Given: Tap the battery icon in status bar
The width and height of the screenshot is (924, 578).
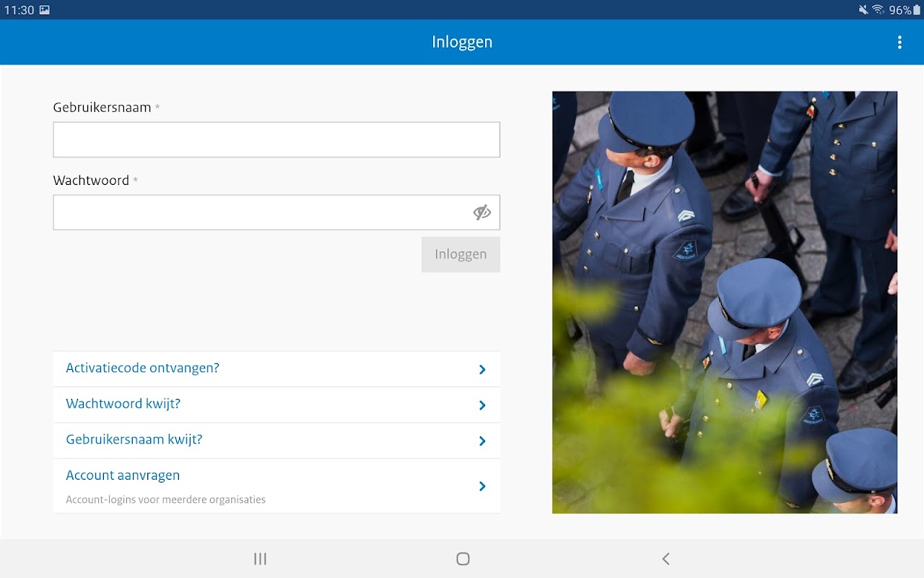Looking at the screenshot, I should (x=917, y=10).
